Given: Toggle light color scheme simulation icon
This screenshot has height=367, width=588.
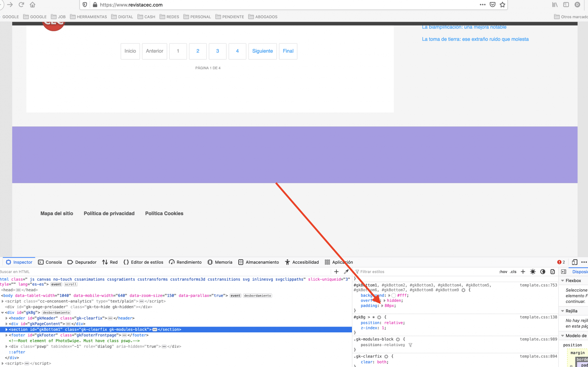Looking at the screenshot, I should pos(533,272).
